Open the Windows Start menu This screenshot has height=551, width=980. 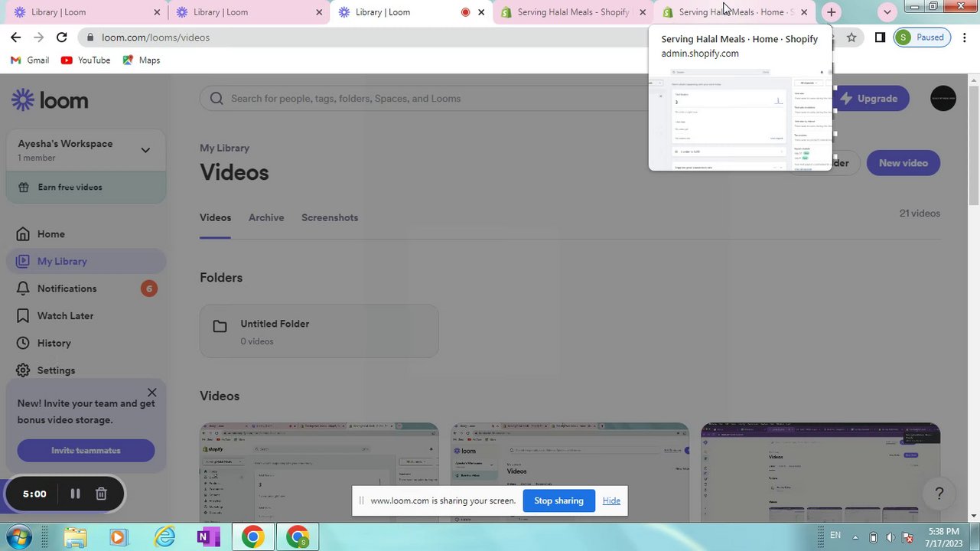click(19, 537)
